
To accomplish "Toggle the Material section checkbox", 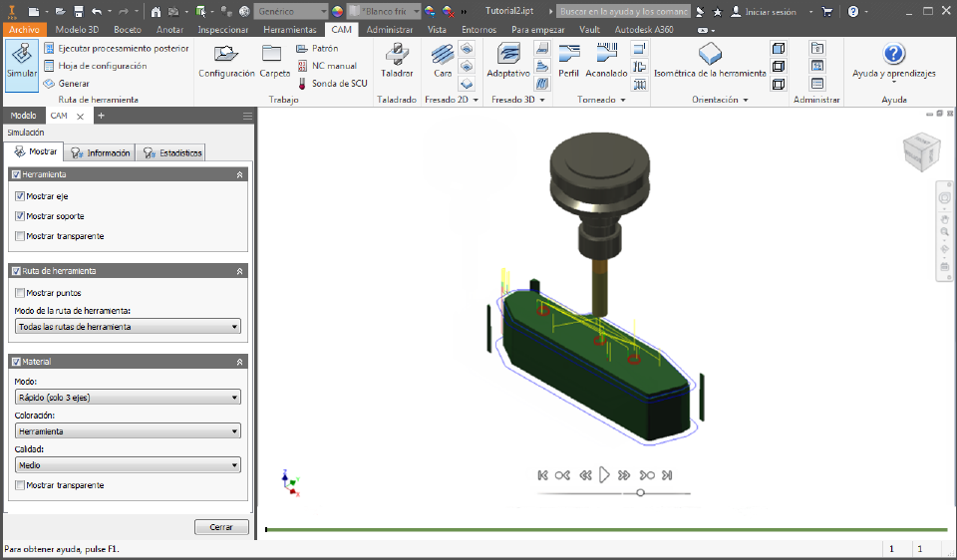I will [17, 362].
